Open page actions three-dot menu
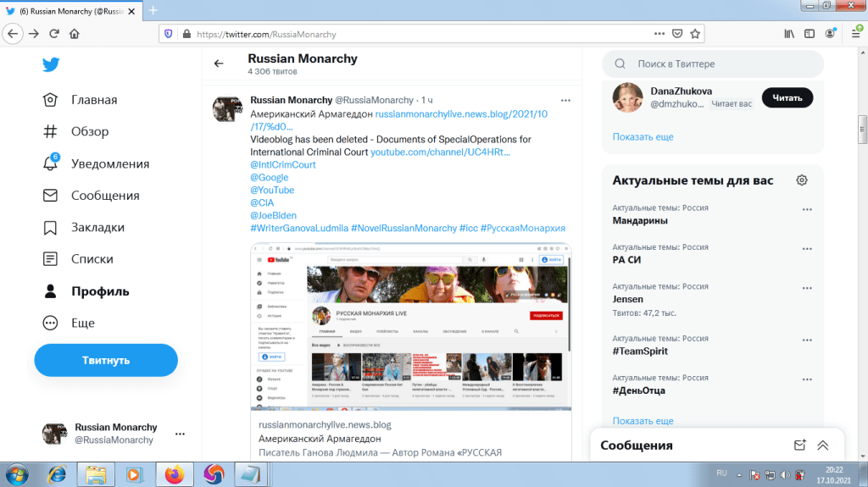The height and width of the screenshot is (487, 868). point(659,34)
